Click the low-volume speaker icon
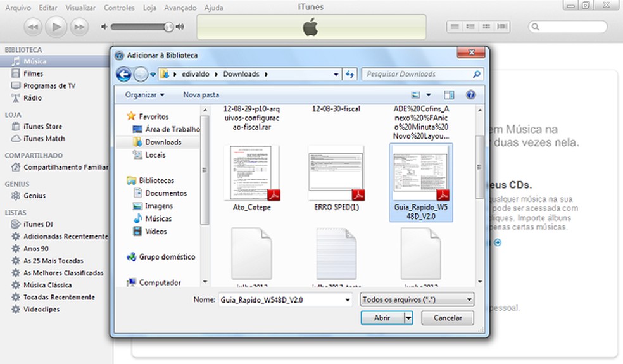The image size is (623, 364). pyautogui.click(x=104, y=27)
